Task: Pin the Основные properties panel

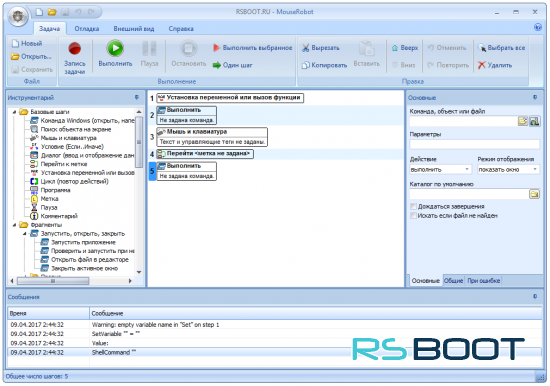Action: (535, 98)
